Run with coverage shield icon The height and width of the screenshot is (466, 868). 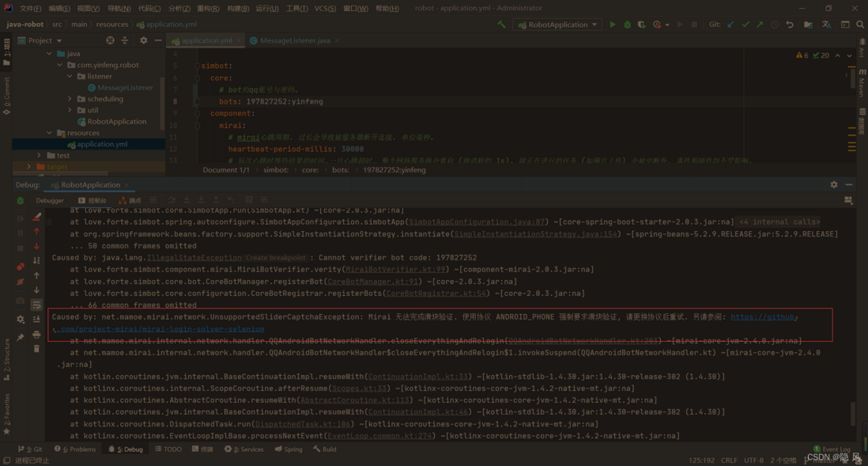point(642,25)
